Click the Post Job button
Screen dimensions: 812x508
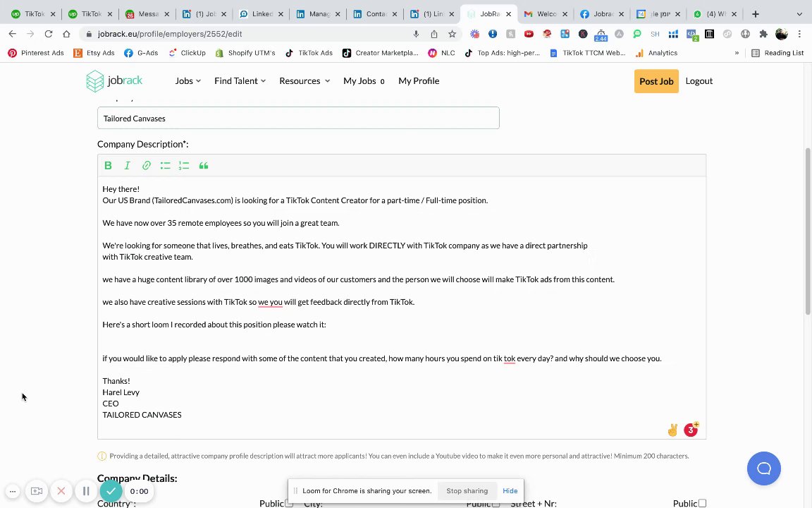(x=656, y=81)
